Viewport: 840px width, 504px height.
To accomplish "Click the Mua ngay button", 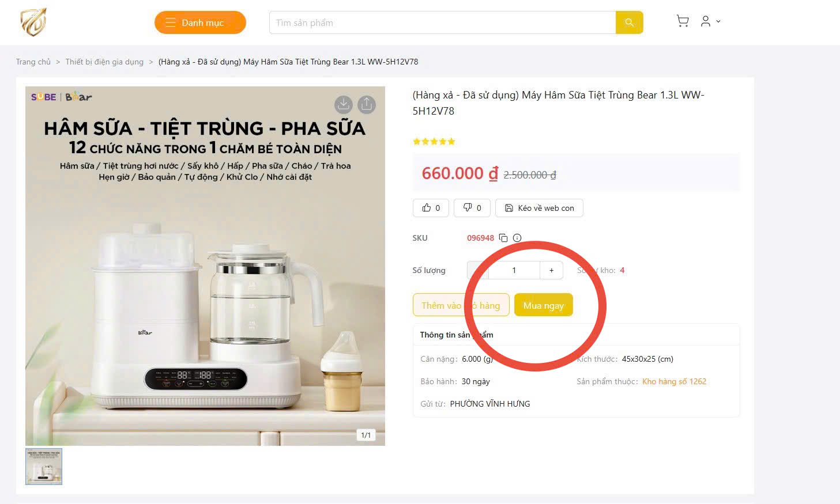I will click(543, 305).
